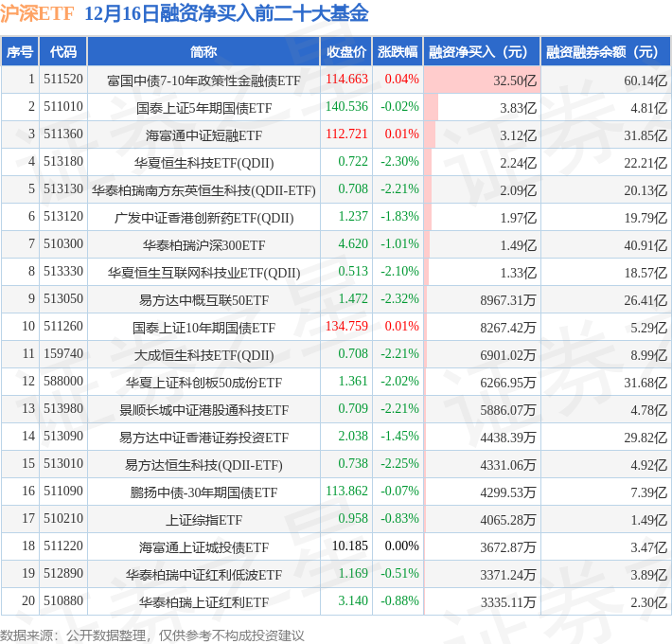
Task: Select fund code 513180
Action: [x=63, y=162]
